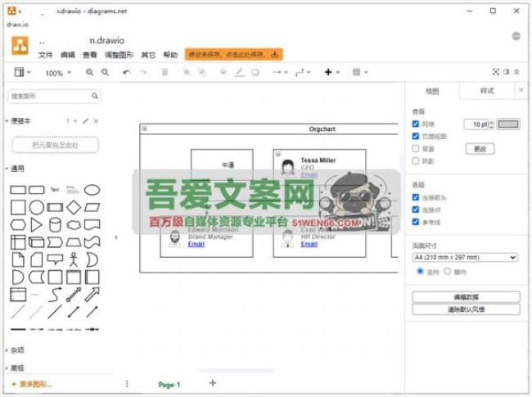Open the connection arrow style dropdown
This screenshot has width=532, height=397.
click(281, 72)
